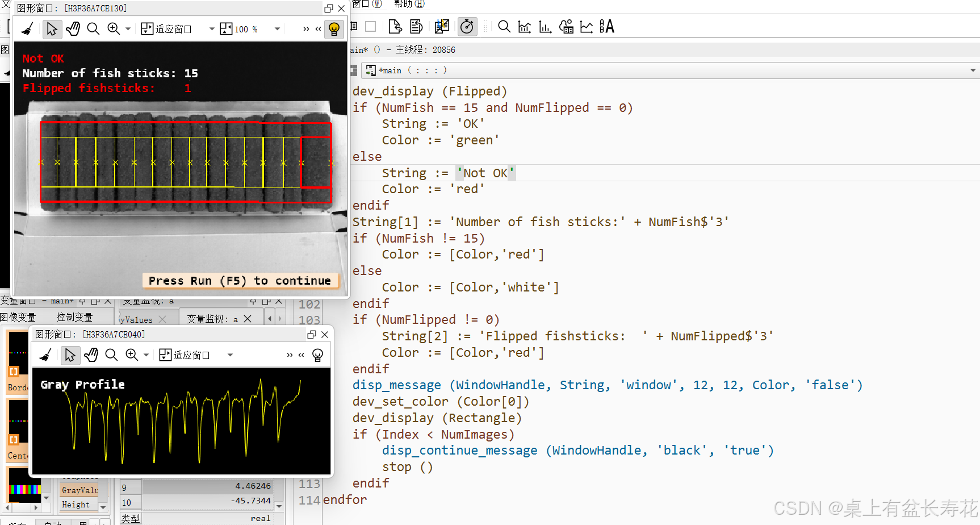Open the 100 % dropdown arrow
This screenshot has height=525, width=980.
pyautogui.click(x=277, y=29)
